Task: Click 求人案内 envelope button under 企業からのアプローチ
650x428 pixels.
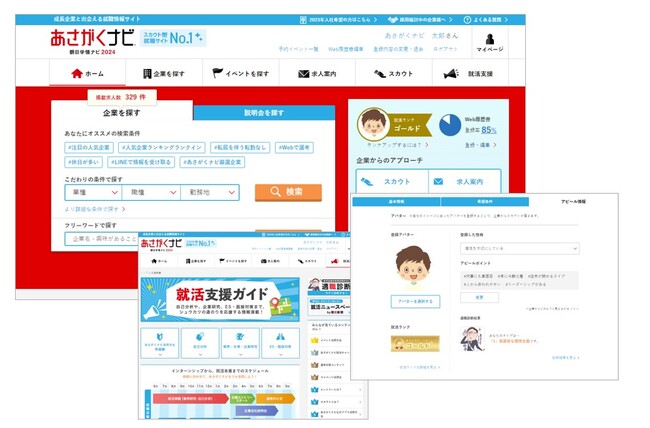Action: coord(464,182)
